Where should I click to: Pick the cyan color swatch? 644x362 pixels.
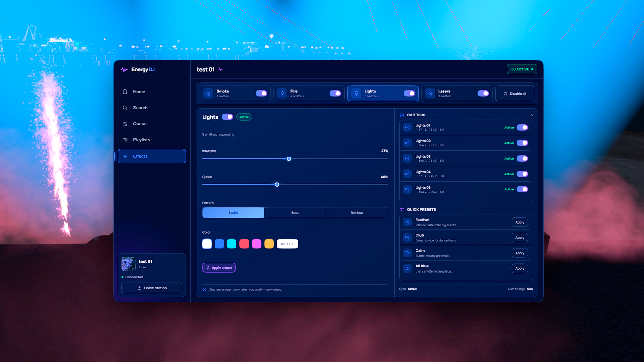coord(232,244)
